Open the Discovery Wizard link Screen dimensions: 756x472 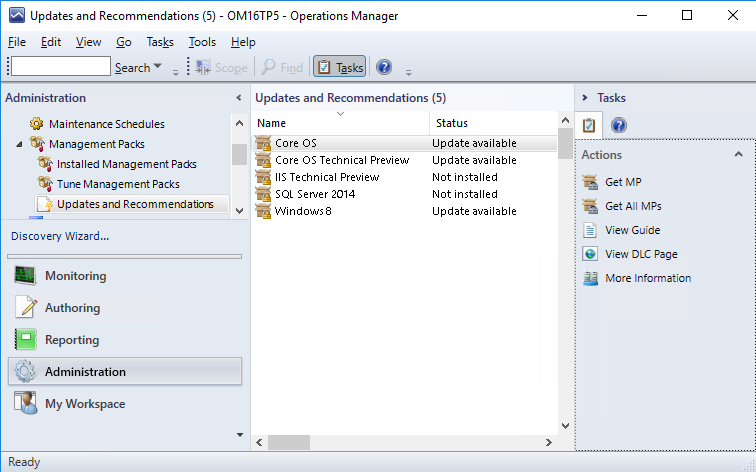click(60, 236)
